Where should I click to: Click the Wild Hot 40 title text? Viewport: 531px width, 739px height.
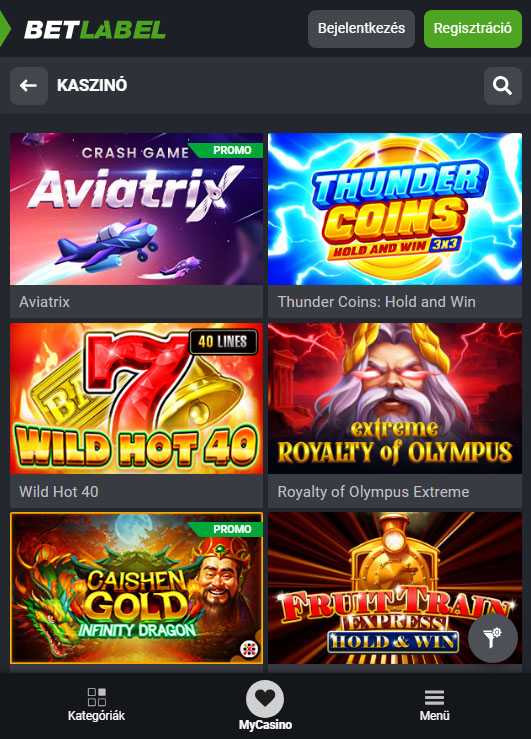click(59, 492)
